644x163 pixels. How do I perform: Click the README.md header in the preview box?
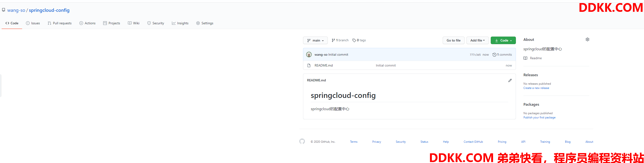pos(316,80)
